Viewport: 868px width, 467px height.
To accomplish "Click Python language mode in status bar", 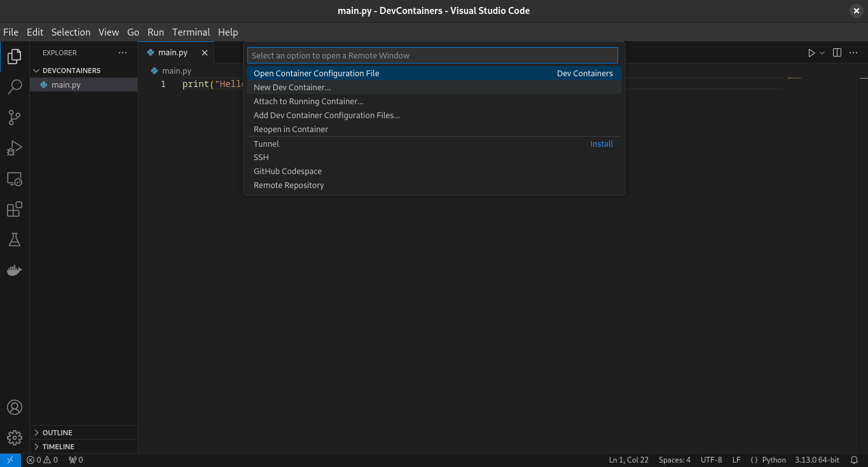I will [x=774, y=460].
